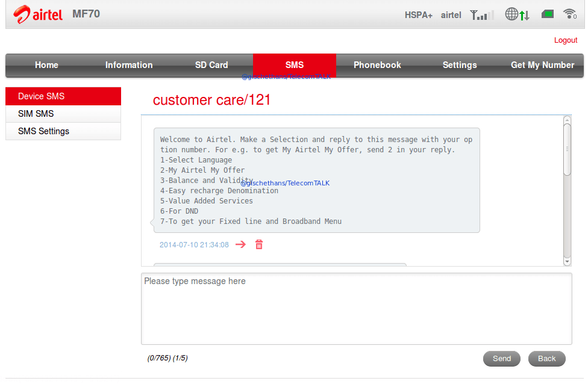Open the Settings tab
The width and height of the screenshot is (588, 384).
click(460, 65)
